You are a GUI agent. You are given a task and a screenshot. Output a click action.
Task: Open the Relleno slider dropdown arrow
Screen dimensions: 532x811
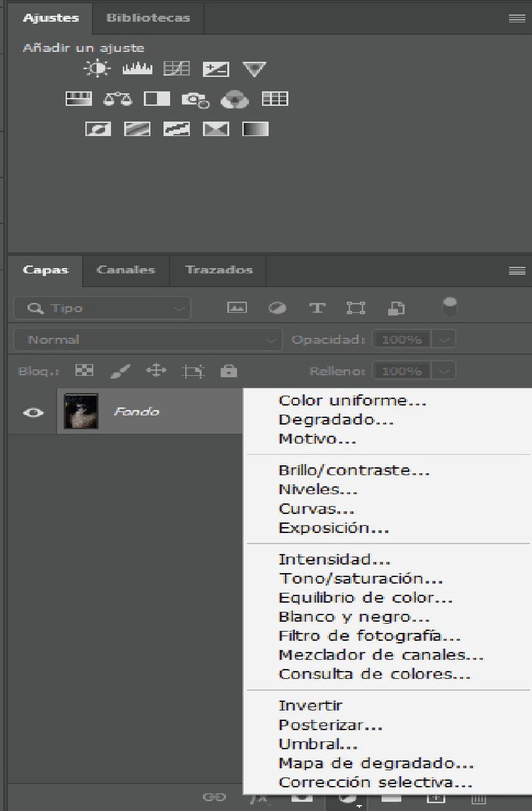pyautogui.click(x=445, y=371)
